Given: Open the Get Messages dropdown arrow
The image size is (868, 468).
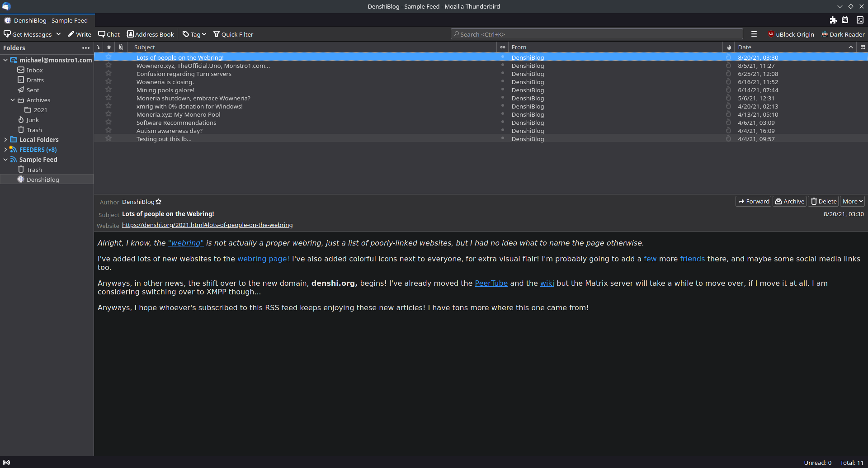Looking at the screenshot, I should (58, 34).
